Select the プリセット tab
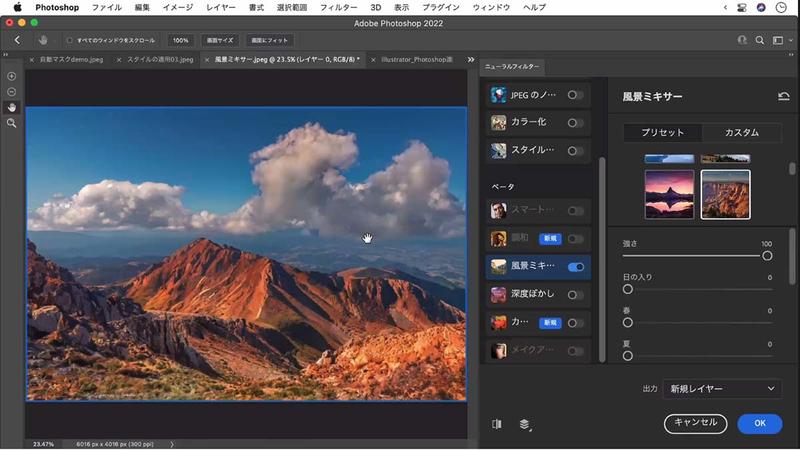Image resolution: width=800 pixels, height=450 pixels. 663,133
